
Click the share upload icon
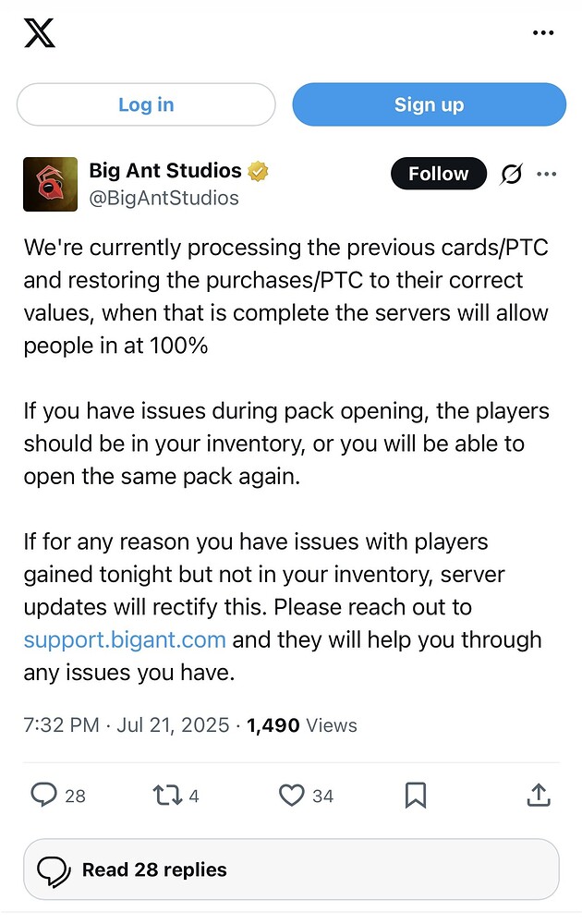pyautogui.click(x=540, y=795)
